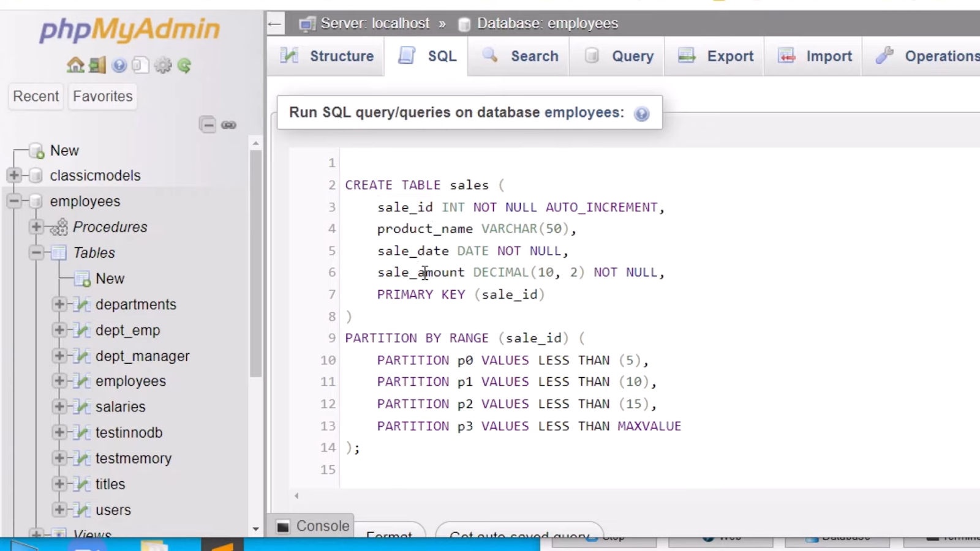Screen dimensions: 980x551
Task: Click the link with main panel icon
Action: 229,125
